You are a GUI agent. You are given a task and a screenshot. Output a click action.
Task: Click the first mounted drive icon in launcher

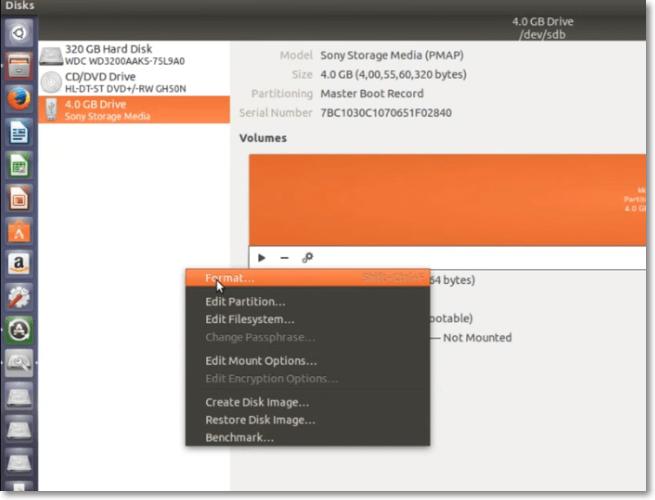tap(19, 396)
